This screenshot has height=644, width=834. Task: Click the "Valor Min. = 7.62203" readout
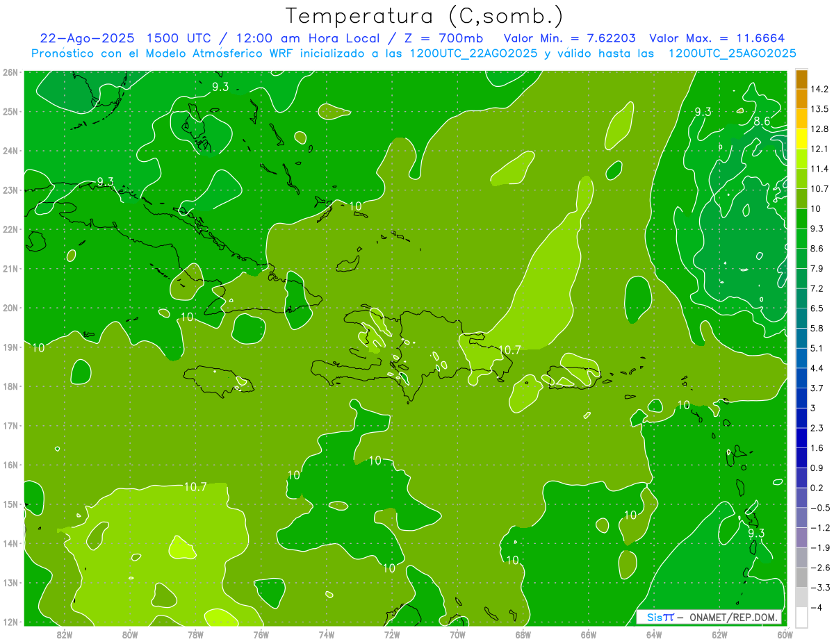[571, 38]
